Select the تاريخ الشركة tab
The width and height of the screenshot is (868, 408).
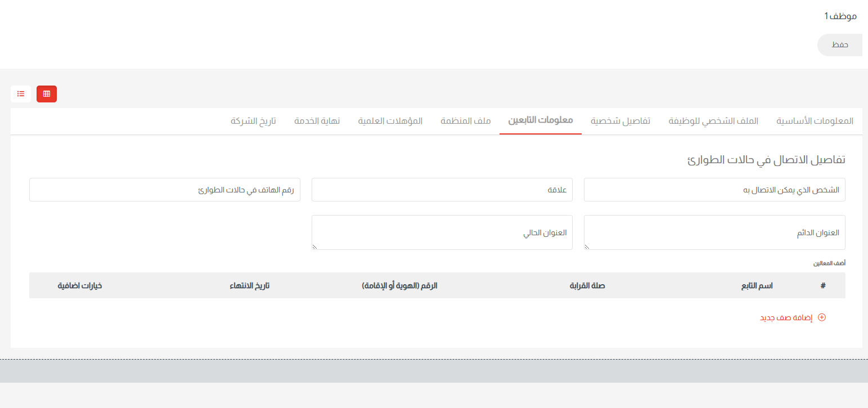(254, 121)
